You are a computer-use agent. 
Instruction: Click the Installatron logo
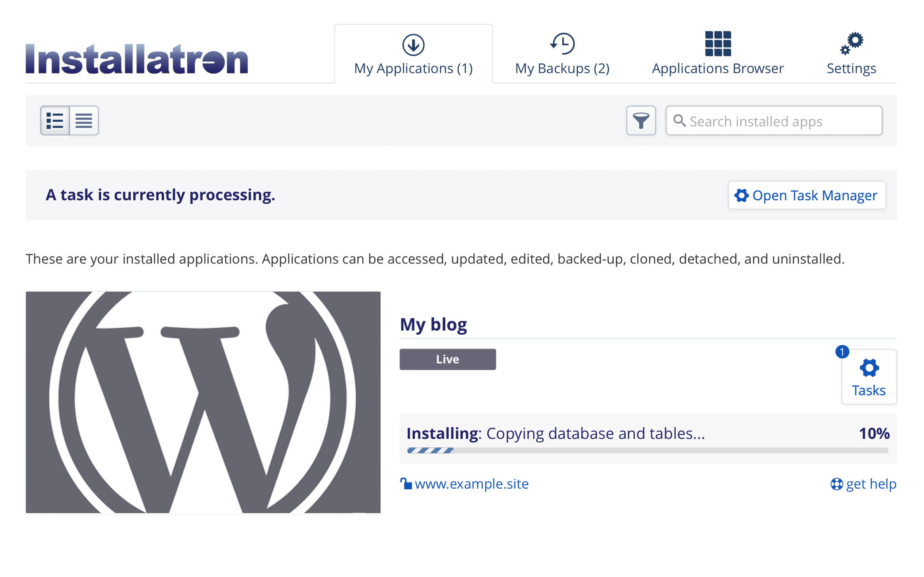137,58
